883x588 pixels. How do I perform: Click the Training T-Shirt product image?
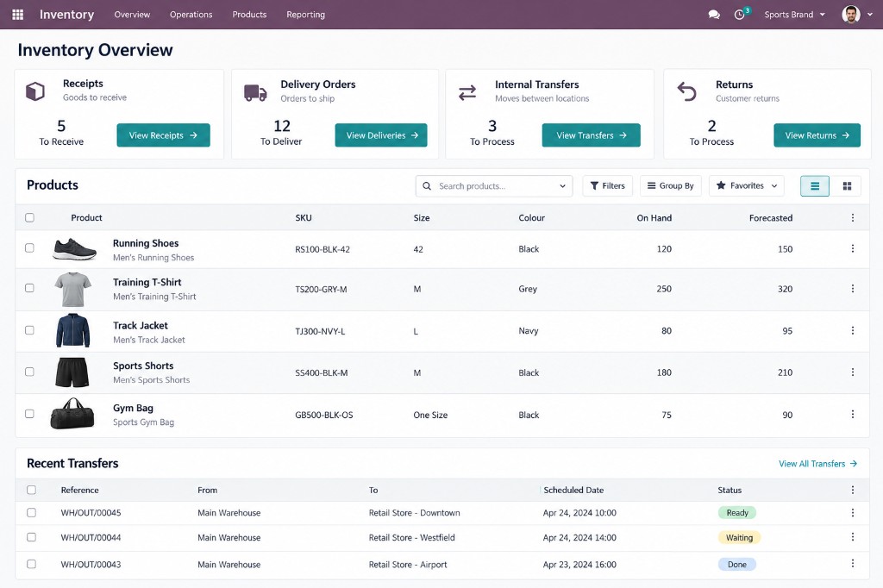click(x=73, y=289)
